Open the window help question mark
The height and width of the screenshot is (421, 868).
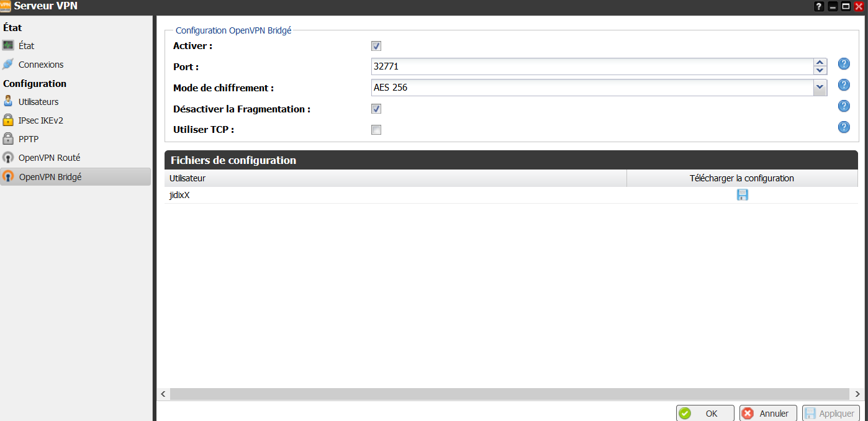(x=820, y=7)
